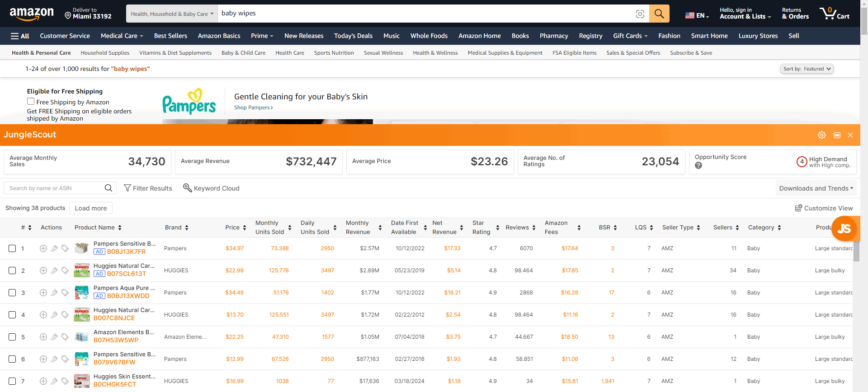Click the Amazon logo
Viewport: 868px width, 392px height.
(32, 14)
